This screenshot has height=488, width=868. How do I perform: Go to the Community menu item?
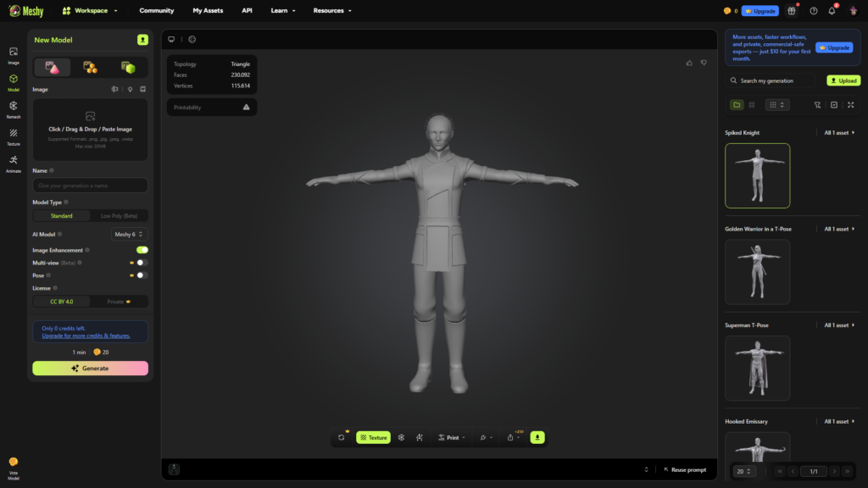157,11
